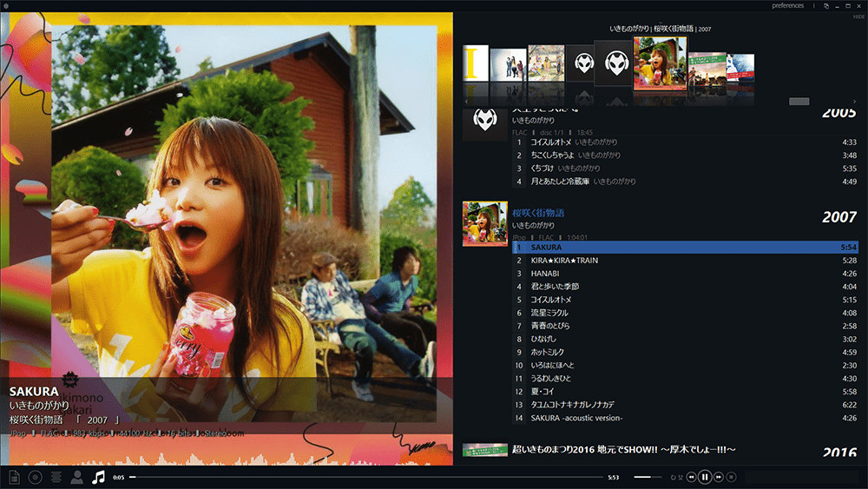
Task: Click the 超いきものまつり2016 album cover thumbnail
Action: pos(485,450)
